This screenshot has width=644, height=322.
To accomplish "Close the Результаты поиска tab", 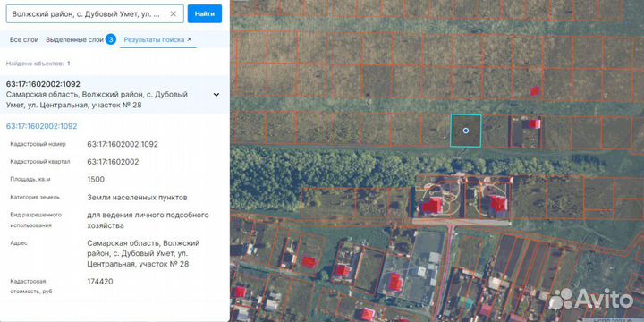I will [x=190, y=39].
